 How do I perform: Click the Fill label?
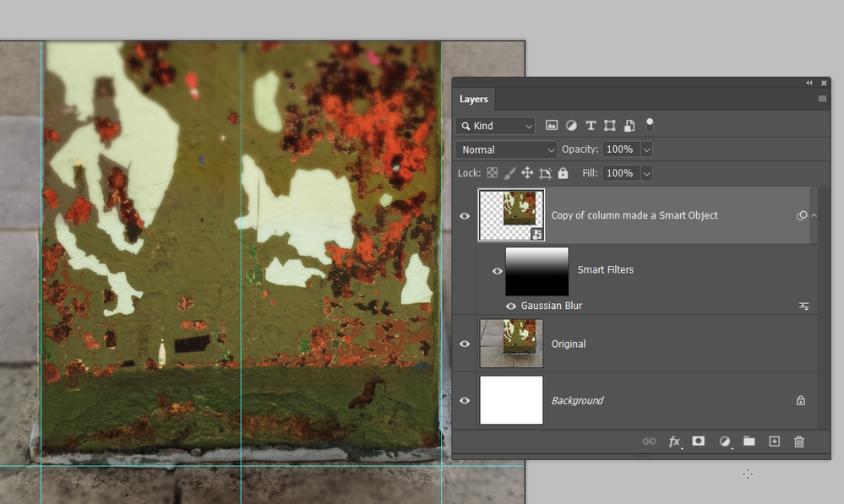point(590,173)
